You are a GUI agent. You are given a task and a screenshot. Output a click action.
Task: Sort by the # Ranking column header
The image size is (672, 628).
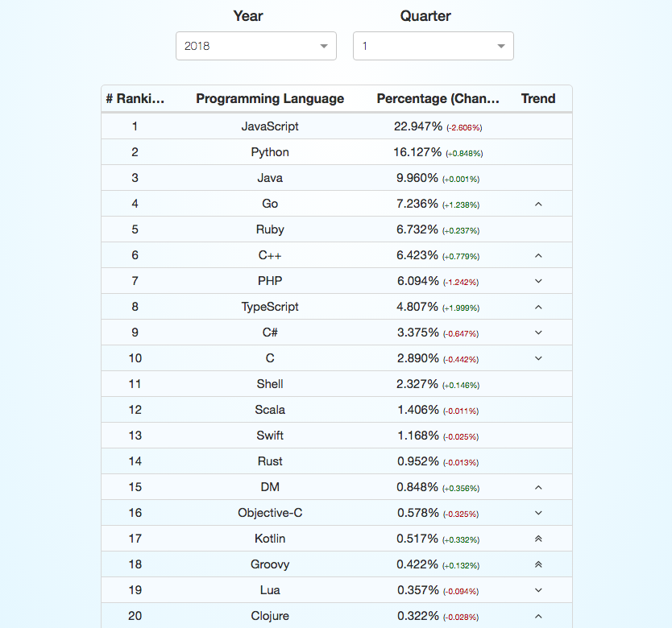[135, 99]
